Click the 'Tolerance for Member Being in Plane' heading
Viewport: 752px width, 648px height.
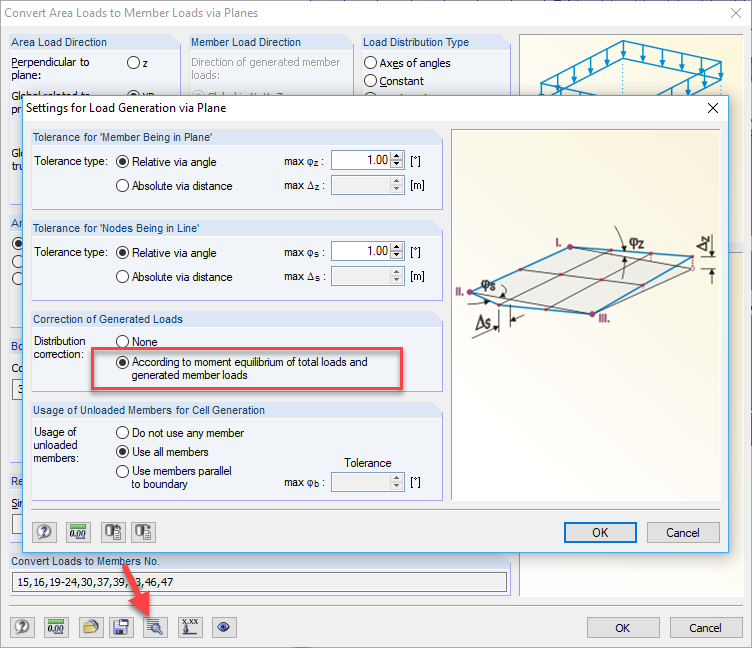click(x=123, y=137)
